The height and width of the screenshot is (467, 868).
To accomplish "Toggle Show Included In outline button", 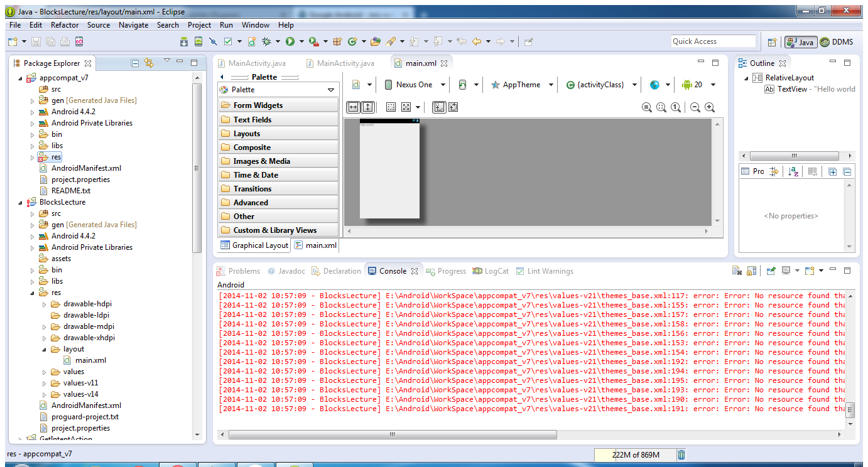I will 439,107.
